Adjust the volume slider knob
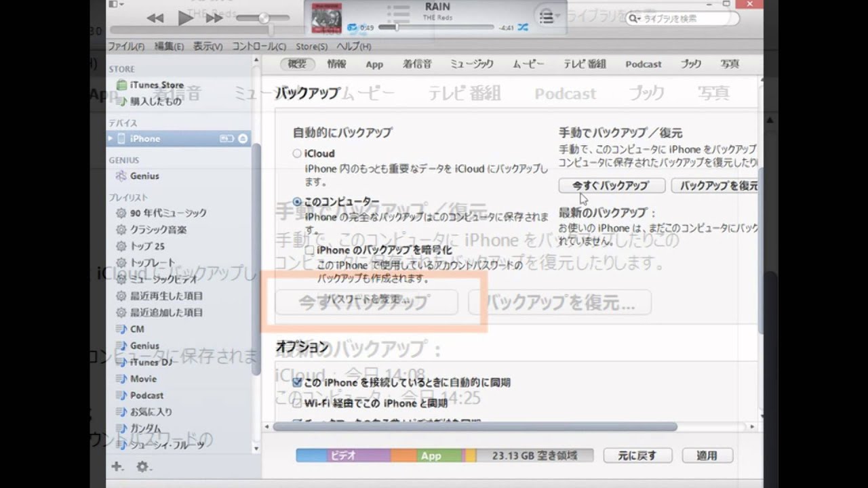The width and height of the screenshot is (868, 488). click(x=264, y=18)
